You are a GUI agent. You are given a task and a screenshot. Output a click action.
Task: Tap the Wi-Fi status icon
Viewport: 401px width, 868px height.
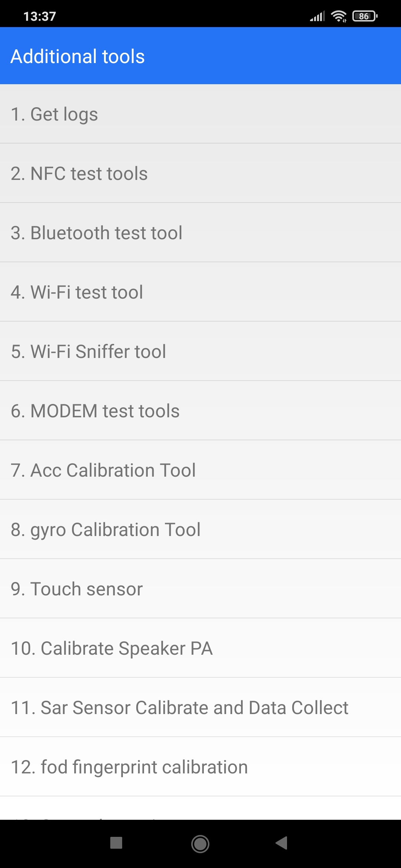[x=339, y=16]
